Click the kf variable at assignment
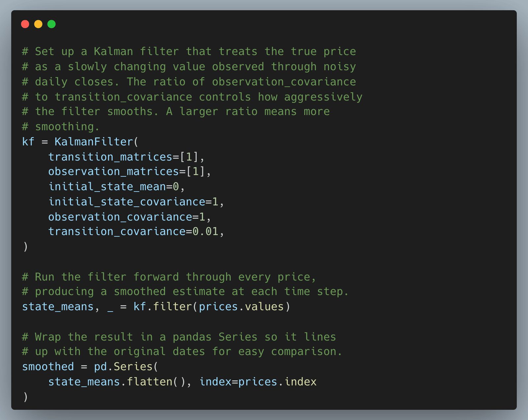Viewport: 528px width, 420px height. click(x=28, y=142)
